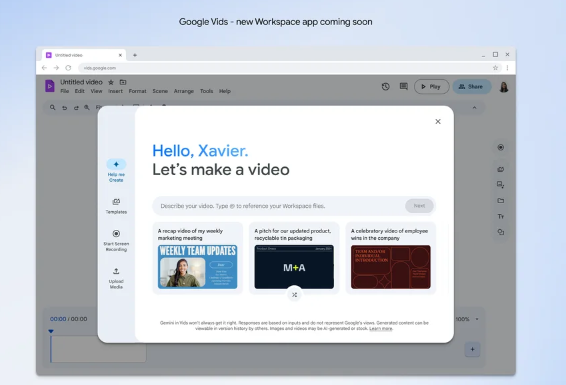Viewport: 566px width, 385px height.
Task: Click the timeline playhead marker
Action: click(x=51, y=331)
